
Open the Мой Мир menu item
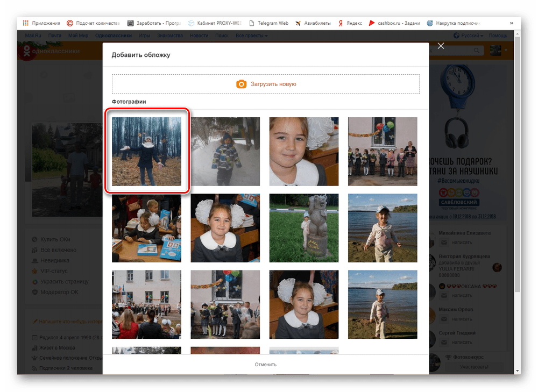[x=78, y=35]
